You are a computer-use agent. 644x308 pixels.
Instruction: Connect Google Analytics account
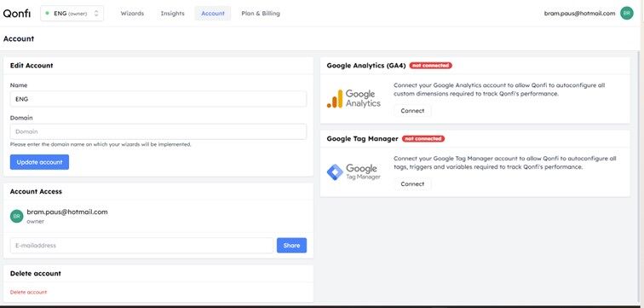point(412,111)
